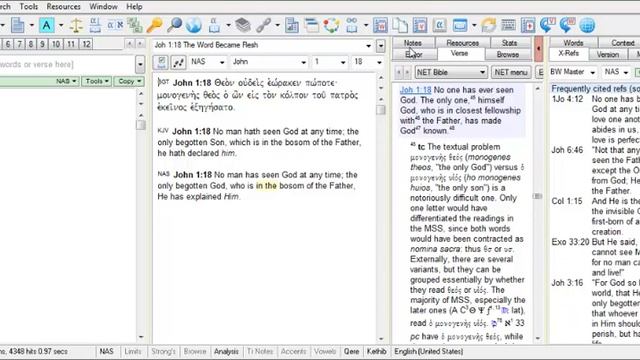Screen dimensions: 640x360
Task: Open the Tools menu
Action: [29, 7]
